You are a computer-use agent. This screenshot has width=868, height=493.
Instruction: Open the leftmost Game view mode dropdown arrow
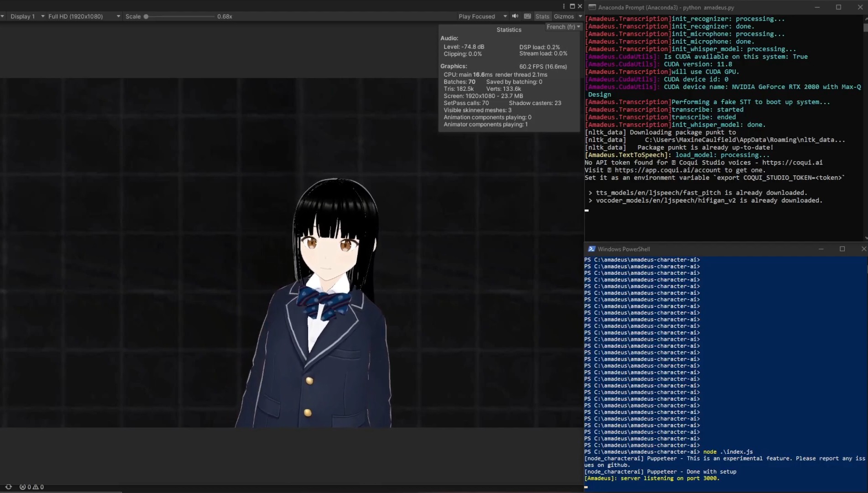(2, 16)
